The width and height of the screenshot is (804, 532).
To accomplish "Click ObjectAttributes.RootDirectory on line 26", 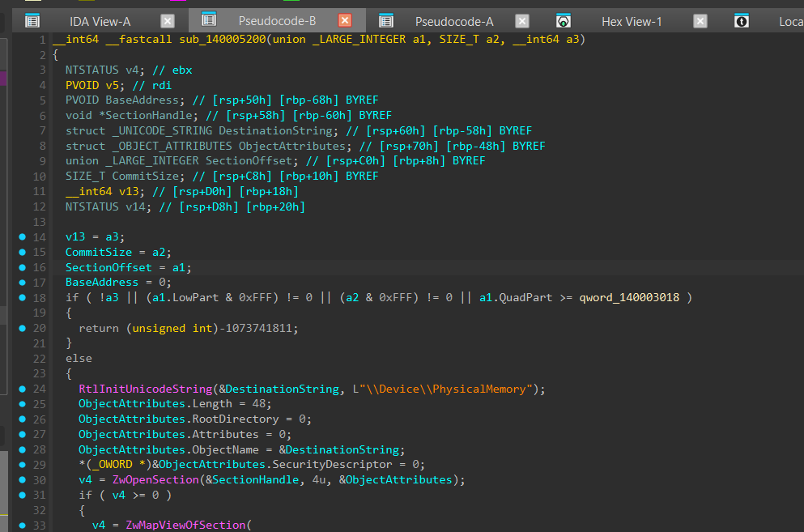I will click(x=178, y=419).
